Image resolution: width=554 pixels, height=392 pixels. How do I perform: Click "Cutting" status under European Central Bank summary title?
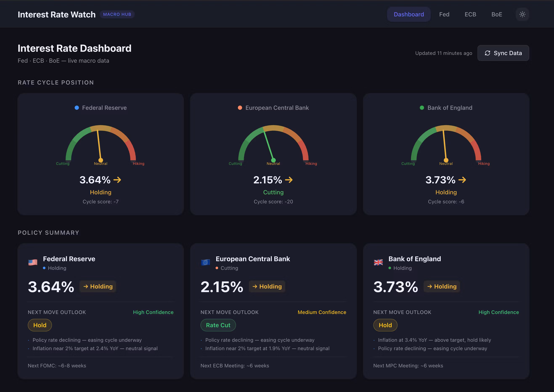pyautogui.click(x=229, y=268)
